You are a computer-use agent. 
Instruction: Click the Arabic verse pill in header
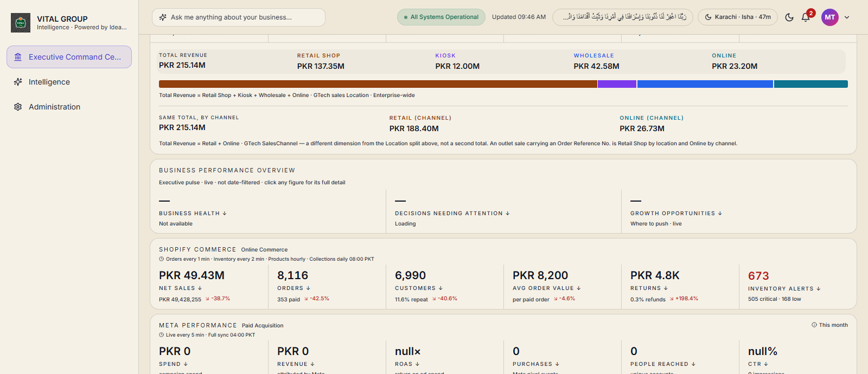[x=623, y=17]
